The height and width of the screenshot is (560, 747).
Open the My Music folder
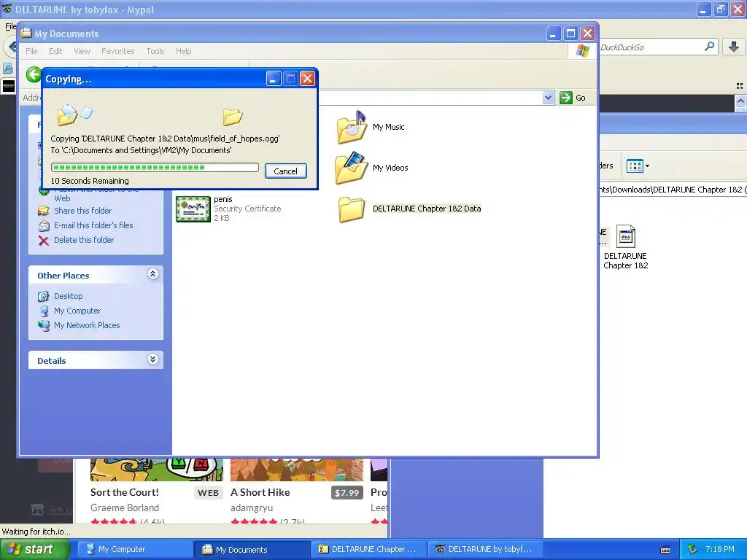pyautogui.click(x=371, y=127)
